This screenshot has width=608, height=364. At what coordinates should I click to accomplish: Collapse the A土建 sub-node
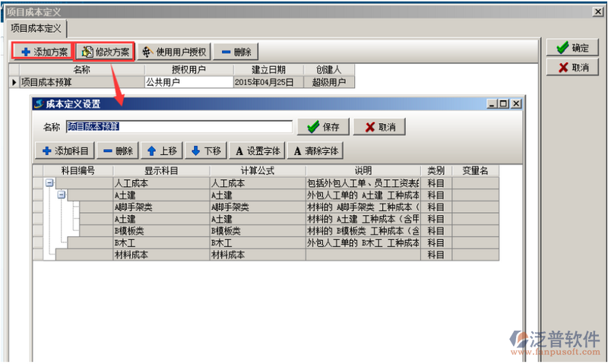(61, 195)
